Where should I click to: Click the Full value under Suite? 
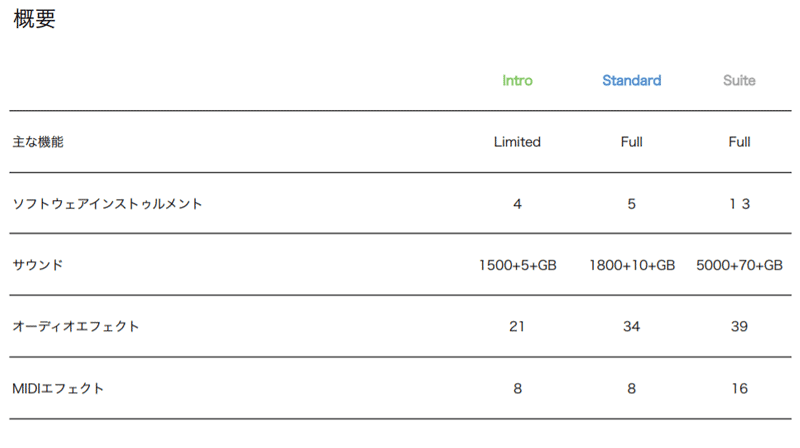click(x=739, y=142)
